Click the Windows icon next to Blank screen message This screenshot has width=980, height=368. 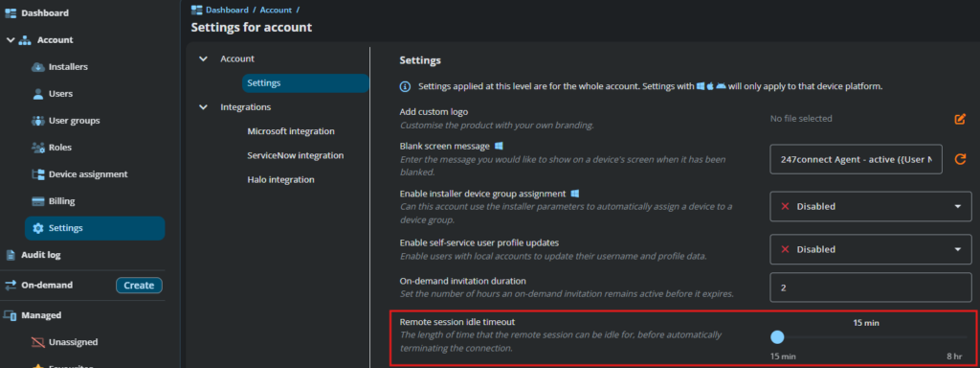[x=499, y=146]
